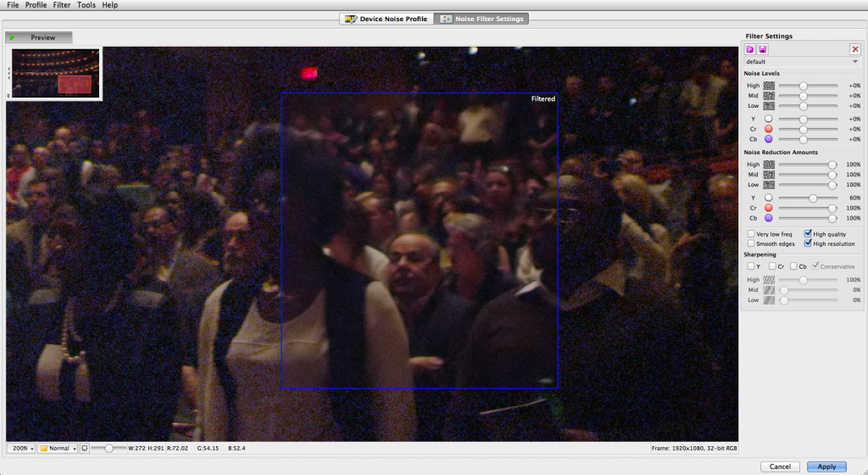Enable the Very low freq checkbox
868x475 pixels.
751,234
